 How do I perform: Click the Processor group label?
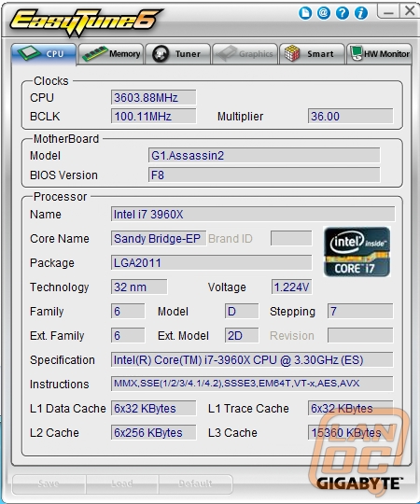[60, 197]
